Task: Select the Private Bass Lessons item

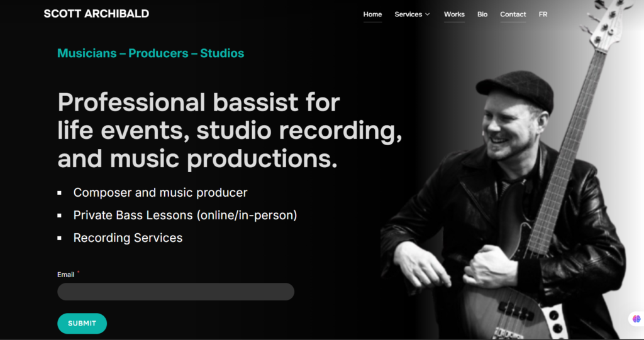Action: tap(186, 215)
